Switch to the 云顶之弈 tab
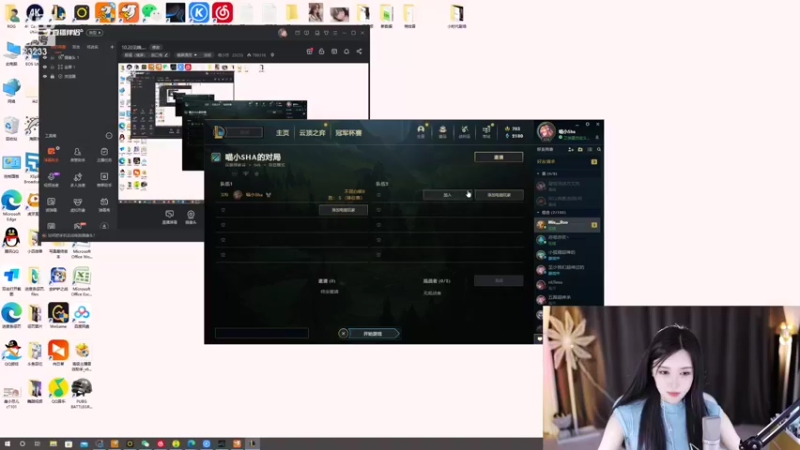 pyautogui.click(x=312, y=133)
